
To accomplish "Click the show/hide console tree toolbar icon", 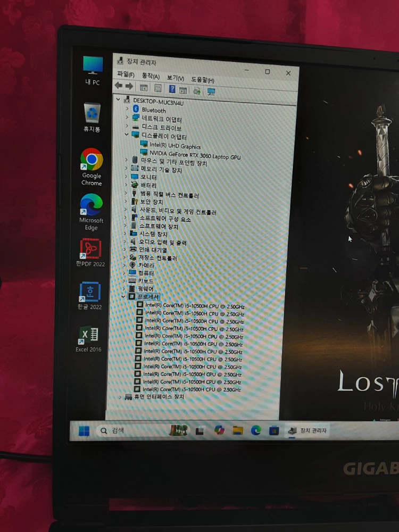I will tap(144, 87).
